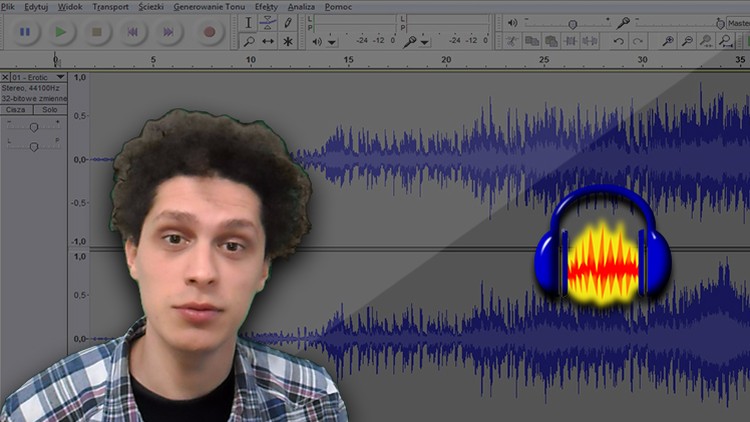Select the Envelope tool

click(x=268, y=22)
